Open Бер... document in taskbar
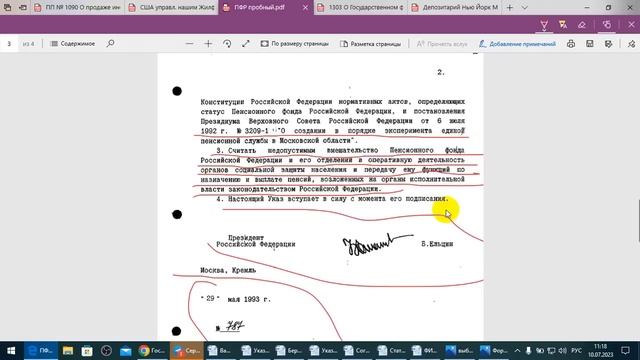The width and height of the screenshot is (640, 360). click(288, 351)
